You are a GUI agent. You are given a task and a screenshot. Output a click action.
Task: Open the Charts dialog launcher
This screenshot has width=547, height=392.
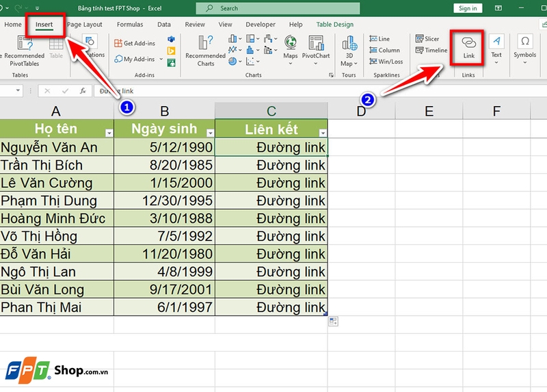tap(331, 75)
